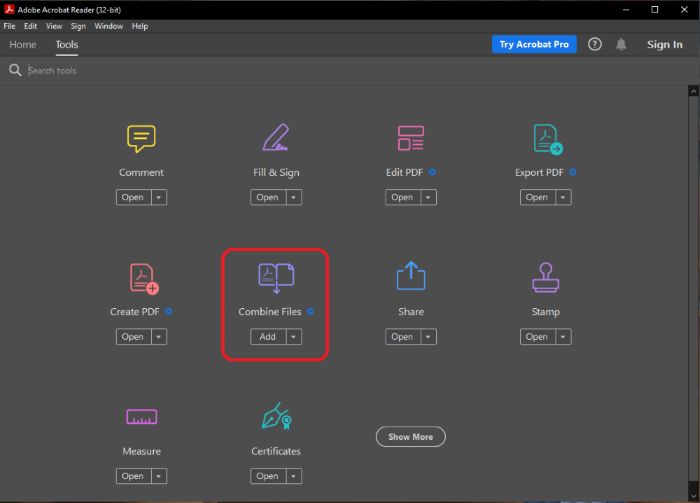Click Open under Stamp
The width and height of the screenshot is (700, 503).
537,337
